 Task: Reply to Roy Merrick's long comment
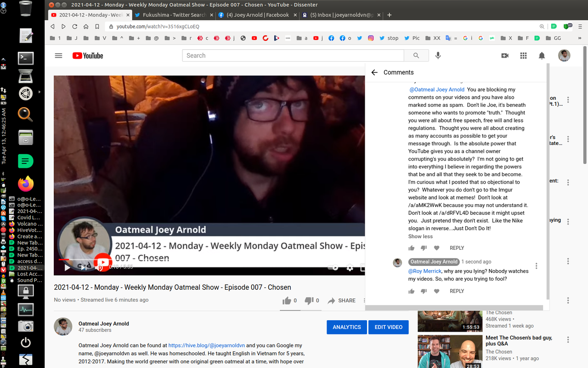[457, 248]
